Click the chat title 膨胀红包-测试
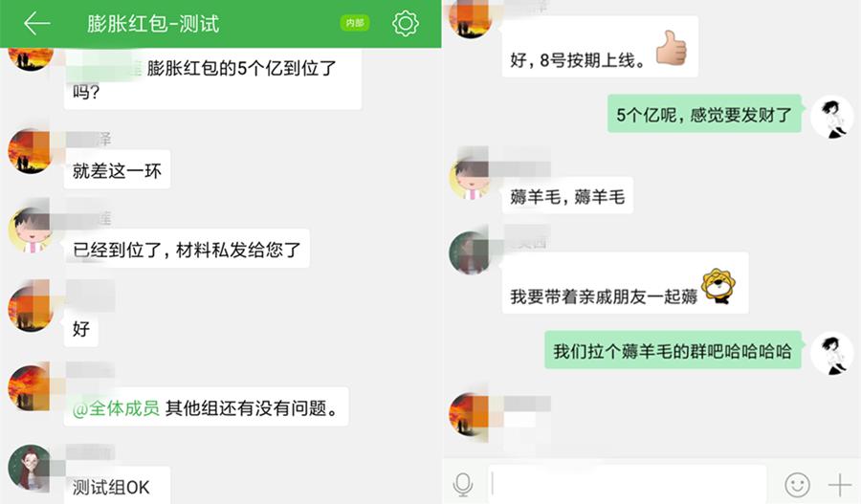This screenshot has width=861, height=504. point(153,24)
